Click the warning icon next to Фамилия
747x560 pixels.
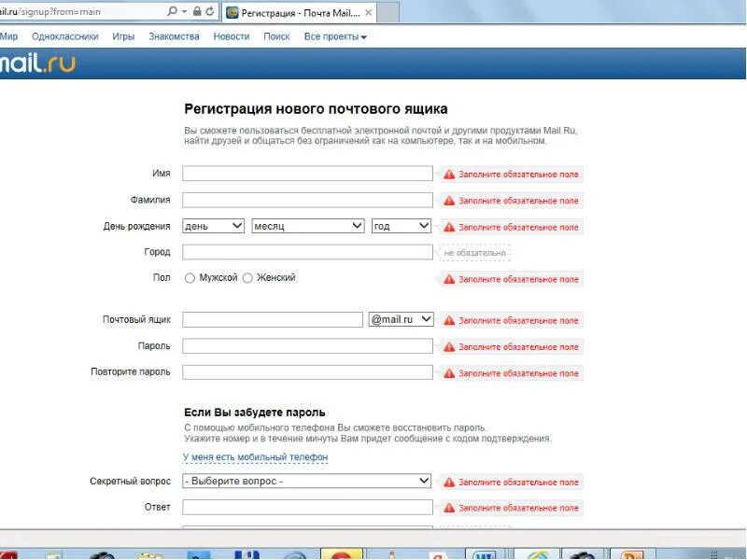(449, 201)
